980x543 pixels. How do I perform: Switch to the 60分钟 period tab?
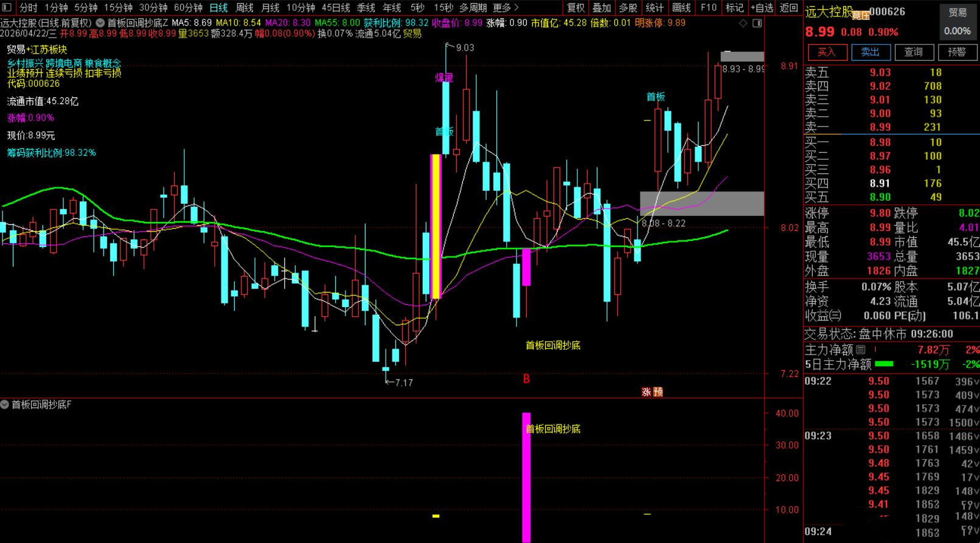[x=188, y=7]
